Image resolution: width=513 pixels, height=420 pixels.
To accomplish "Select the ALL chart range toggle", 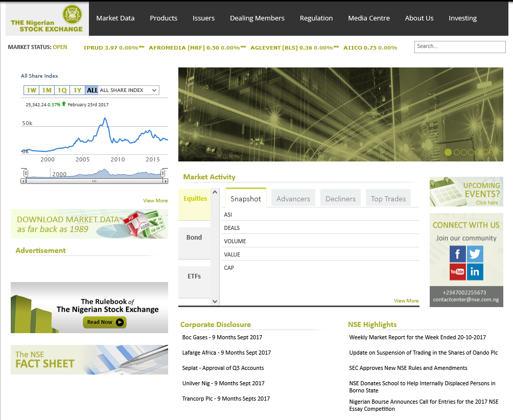I will [92, 90].
